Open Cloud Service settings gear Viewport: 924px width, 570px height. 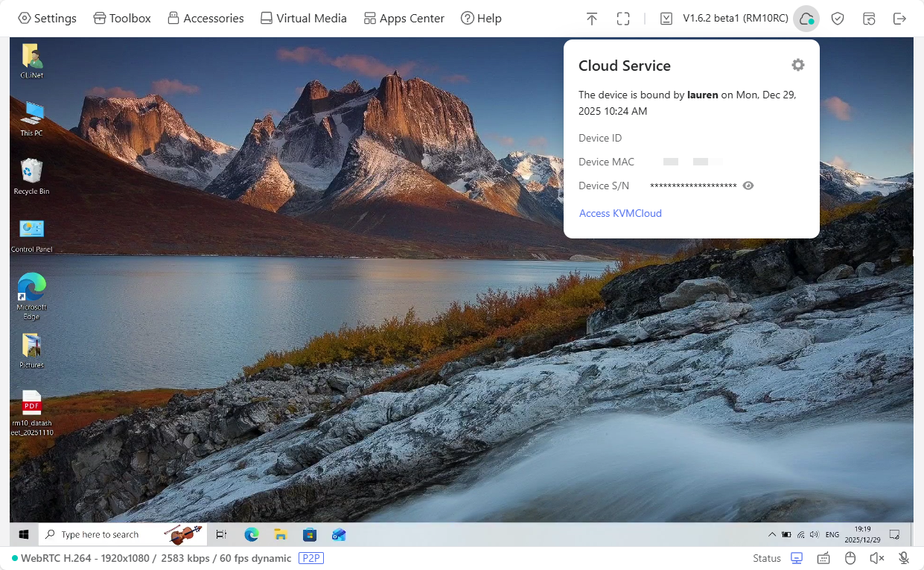[797, 66]
